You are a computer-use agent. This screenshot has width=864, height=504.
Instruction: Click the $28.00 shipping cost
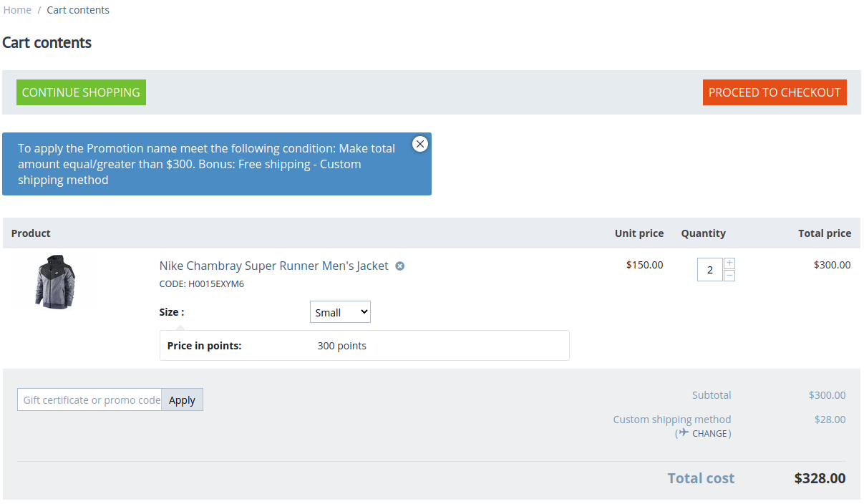tap(830, 420)
